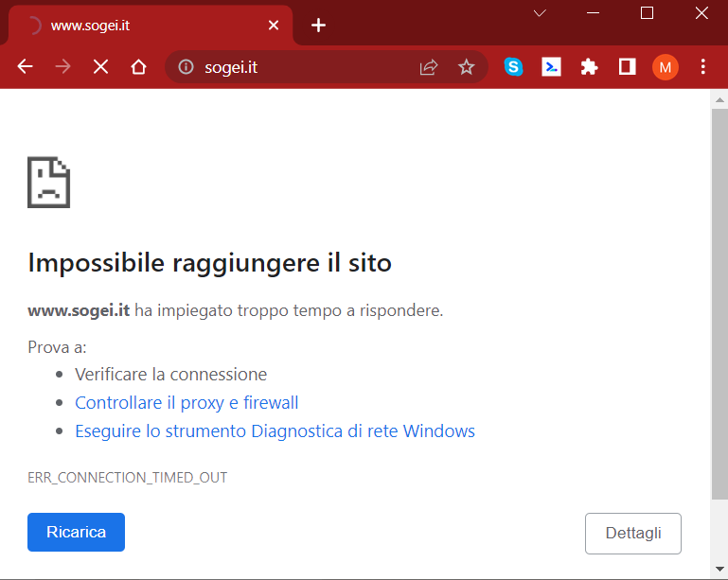Click the forward navigation arrow
The width and height of the screenshot is (728, 580).
coord(63,67)
